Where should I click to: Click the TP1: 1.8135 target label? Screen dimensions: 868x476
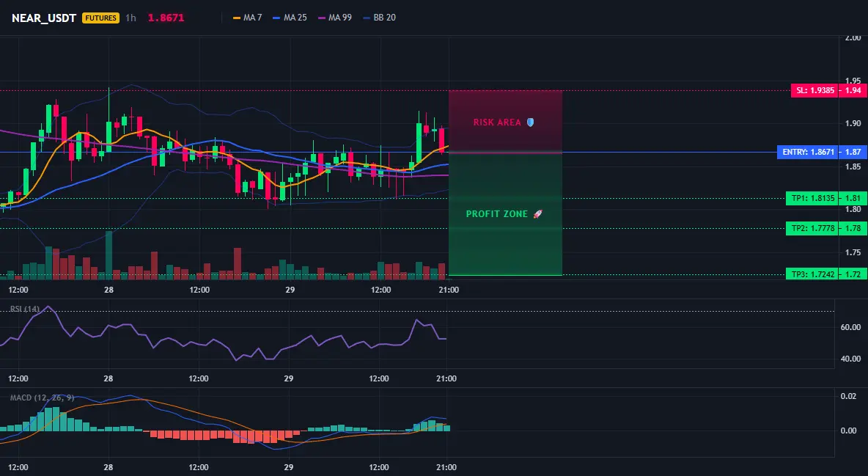(812, 198)
